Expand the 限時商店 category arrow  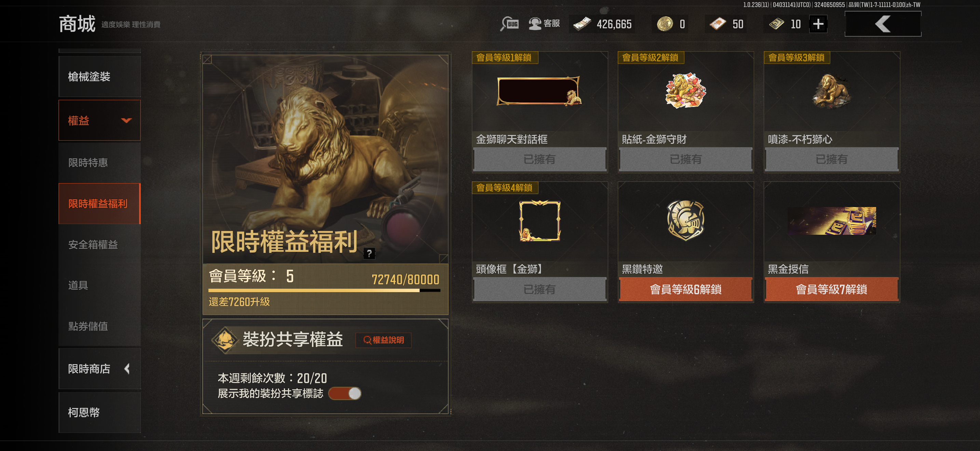(x=127, y=368)
